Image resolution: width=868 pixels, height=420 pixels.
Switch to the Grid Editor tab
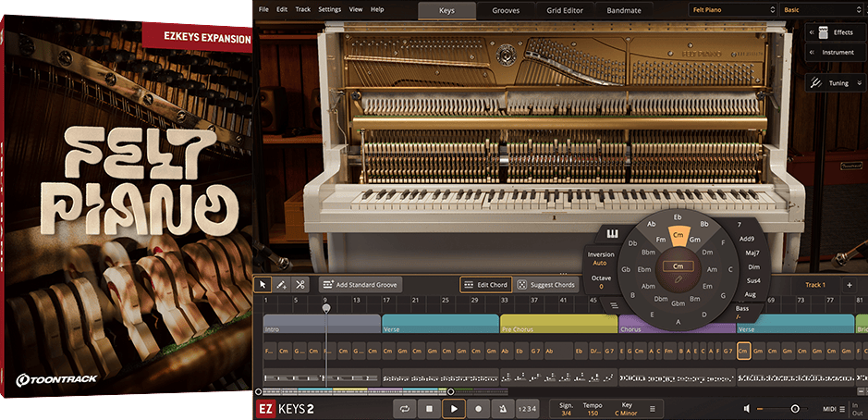[565, 10]
